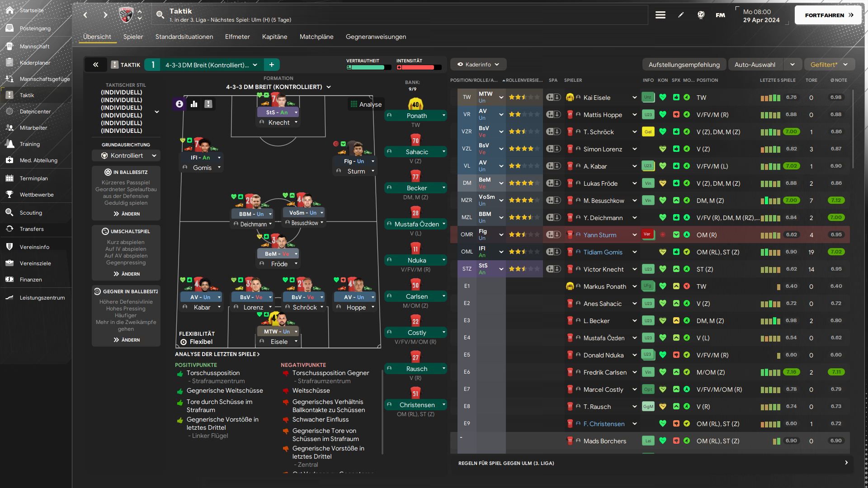Open the search magnifier icon
Image resolution: width=868 pixels, height=488 pixels.
[160, 15]
